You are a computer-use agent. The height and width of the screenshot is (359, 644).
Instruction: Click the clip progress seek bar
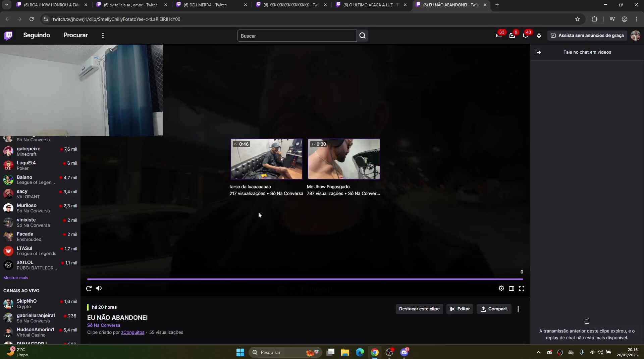(x=305, y=279)
